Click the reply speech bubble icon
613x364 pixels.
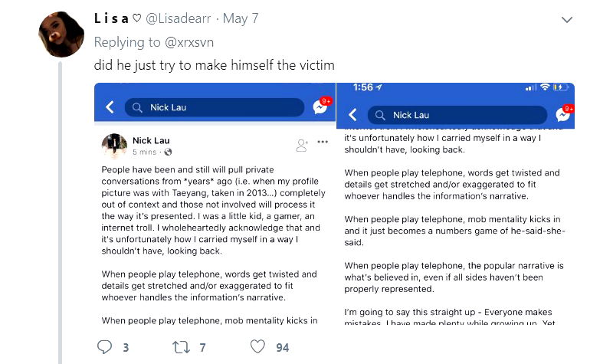click(105, 347)
